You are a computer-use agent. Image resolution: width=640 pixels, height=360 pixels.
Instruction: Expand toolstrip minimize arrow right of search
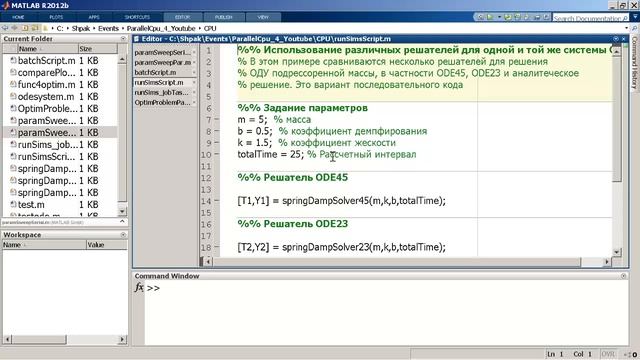tap(635, 17)
